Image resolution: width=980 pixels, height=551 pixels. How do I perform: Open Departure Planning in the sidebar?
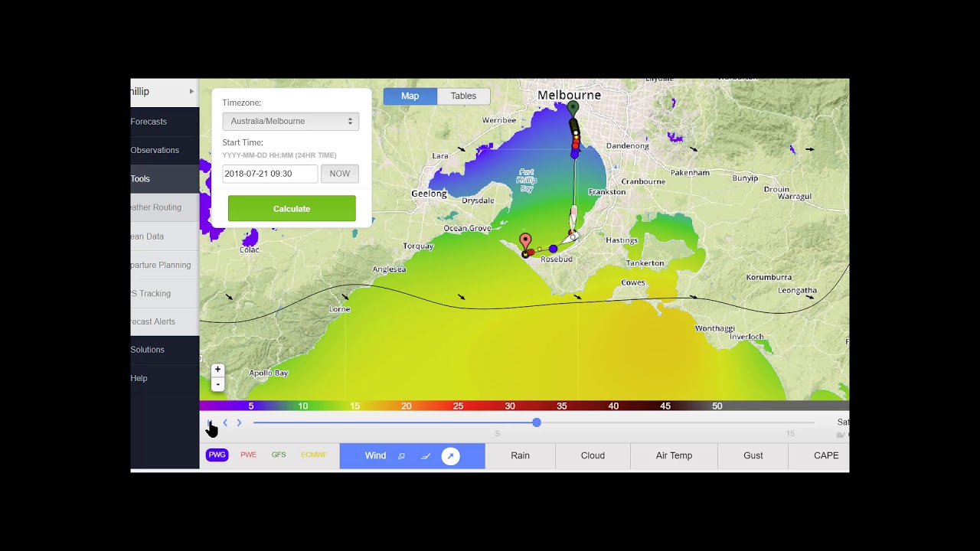(x=165, y=265)
